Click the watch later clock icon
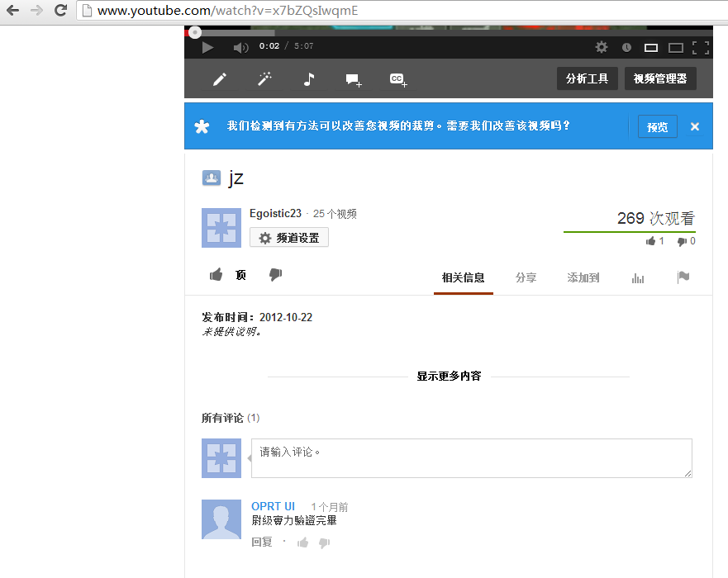 pos(626,48)
